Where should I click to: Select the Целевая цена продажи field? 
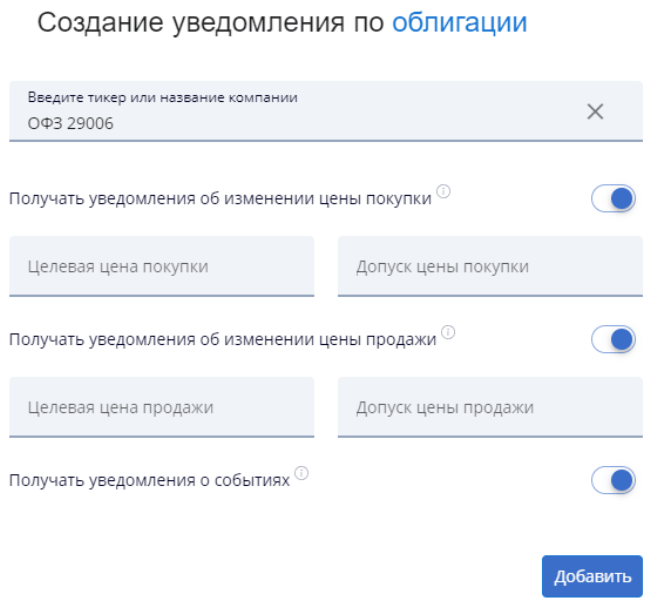point(161,408)
